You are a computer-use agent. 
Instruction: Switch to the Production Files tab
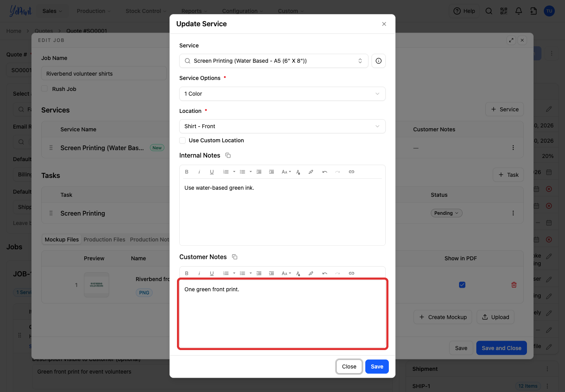click(104, 240)
